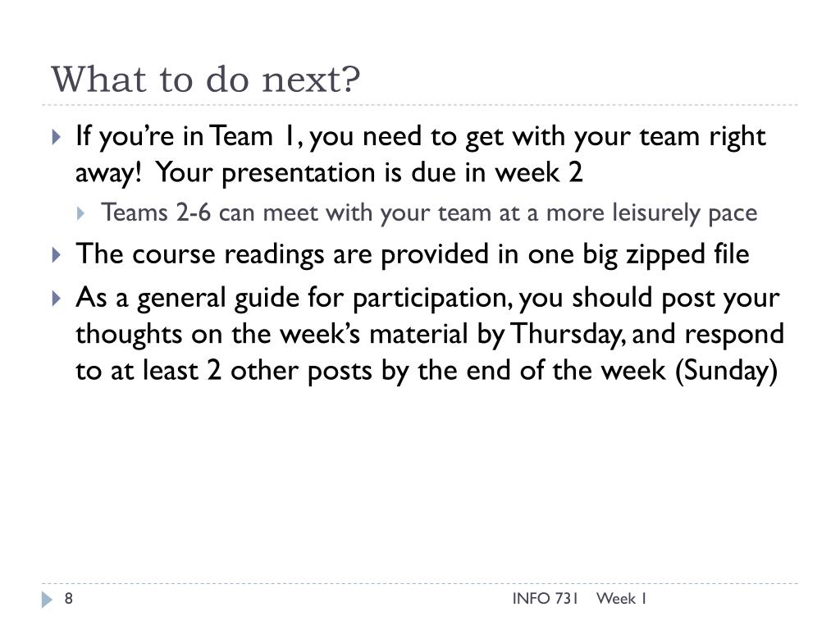Click the '(Sunday)' text ending the slide
840x630 pixels.
coord(727,371)
